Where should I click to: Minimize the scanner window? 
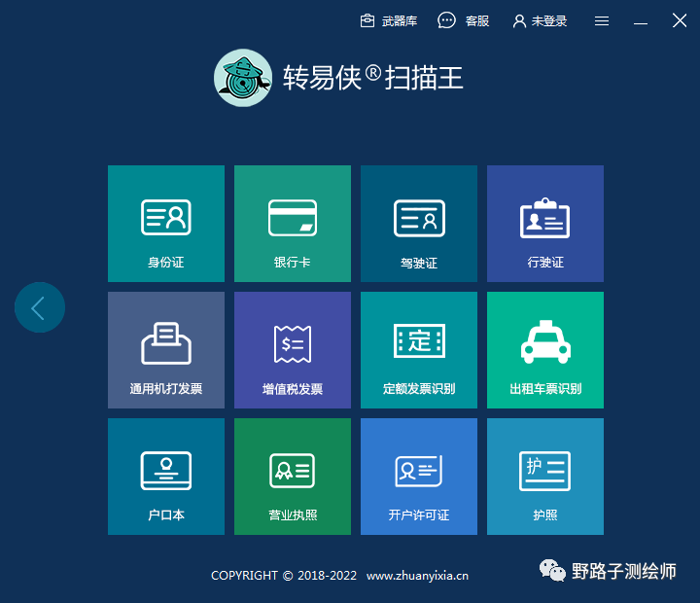pos(641,23)
